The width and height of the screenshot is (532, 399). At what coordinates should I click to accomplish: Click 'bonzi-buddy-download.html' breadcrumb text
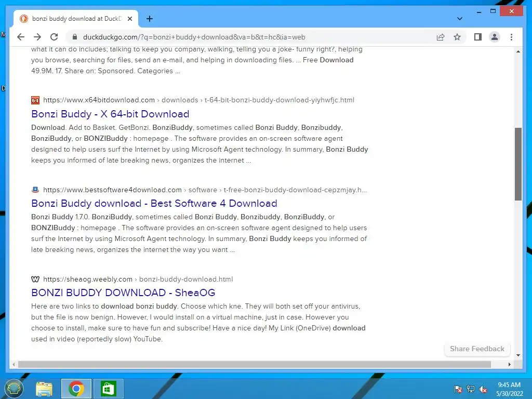coord(186,279)
